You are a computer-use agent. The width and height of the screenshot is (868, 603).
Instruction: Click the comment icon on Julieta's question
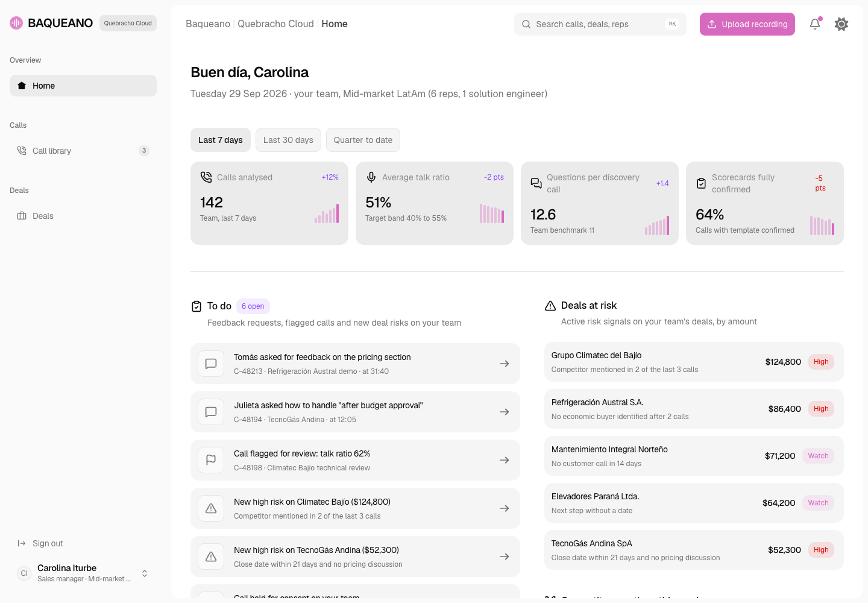(x=211, y=412)
